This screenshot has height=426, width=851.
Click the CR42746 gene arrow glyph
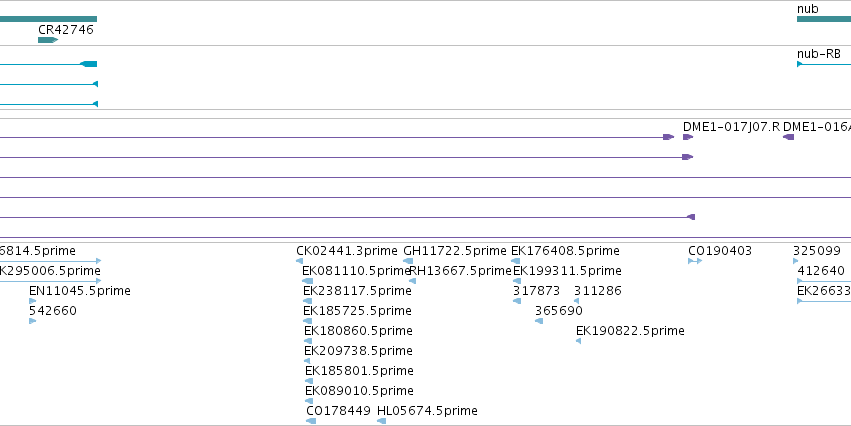[x=48, y=40]
